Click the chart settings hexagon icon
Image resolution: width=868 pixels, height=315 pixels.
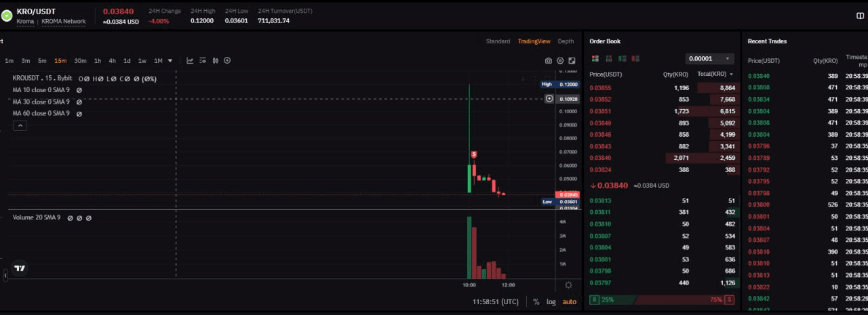[x=560, y=60]
